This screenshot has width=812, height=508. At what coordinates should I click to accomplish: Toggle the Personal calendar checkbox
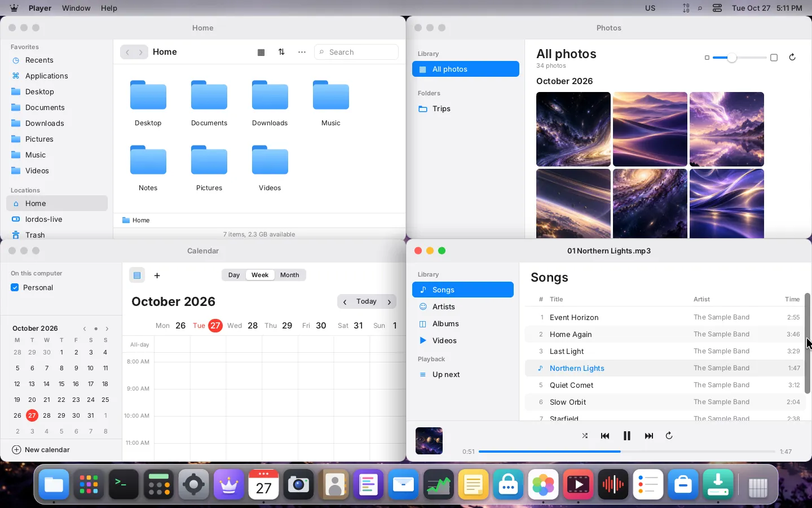point(15,287)
